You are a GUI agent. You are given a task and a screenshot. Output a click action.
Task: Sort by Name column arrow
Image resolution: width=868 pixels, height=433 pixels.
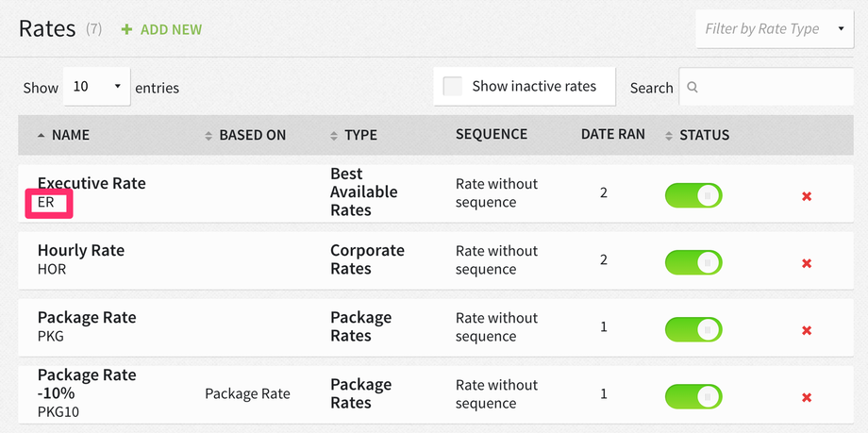[41, 136]
